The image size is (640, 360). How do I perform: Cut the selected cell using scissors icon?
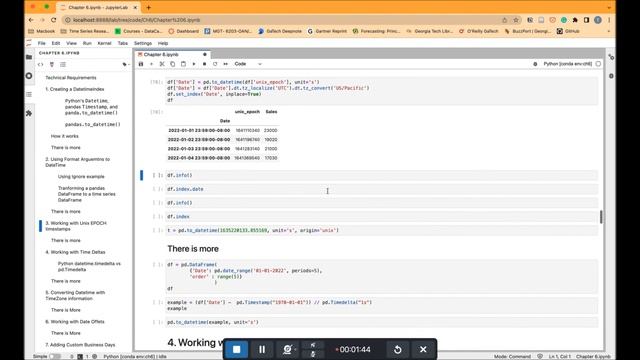(x=162, y=64)
